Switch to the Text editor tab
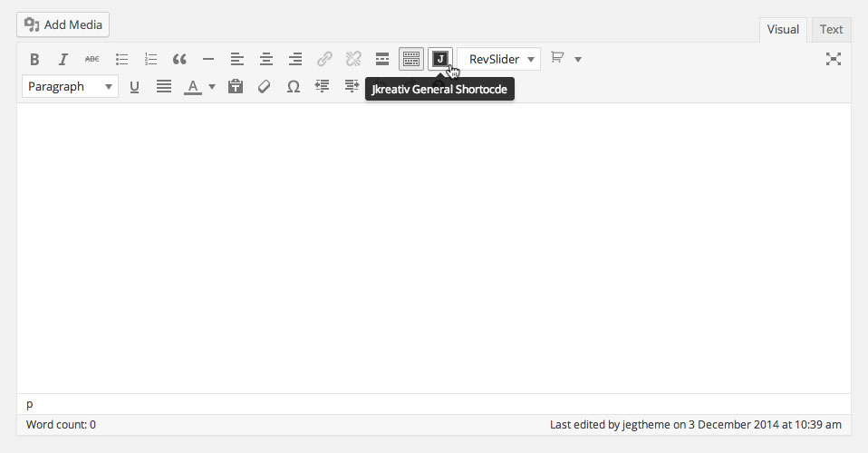This screenshot has width=868, height=453. coord(831,30)
